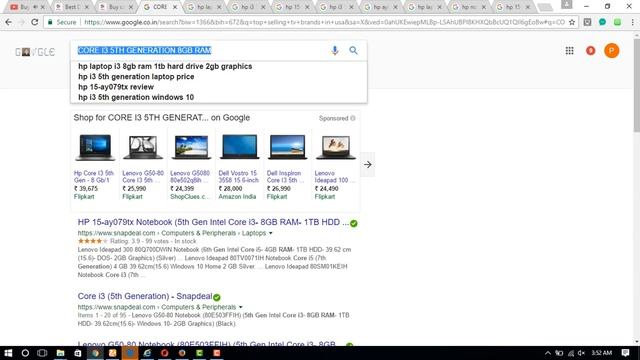Click the taskbar clock showing 3:52 AM

click(602, 353)
